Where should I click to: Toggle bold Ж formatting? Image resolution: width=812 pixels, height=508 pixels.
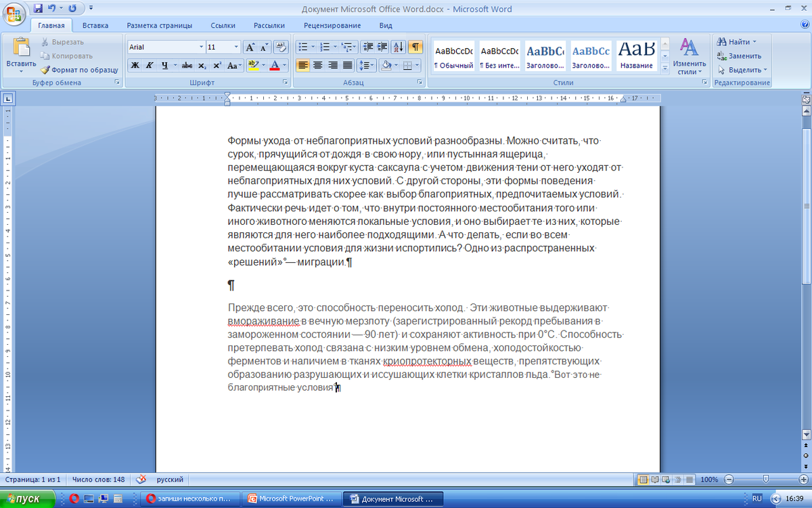pyautogui.click(x=135, y=66)
